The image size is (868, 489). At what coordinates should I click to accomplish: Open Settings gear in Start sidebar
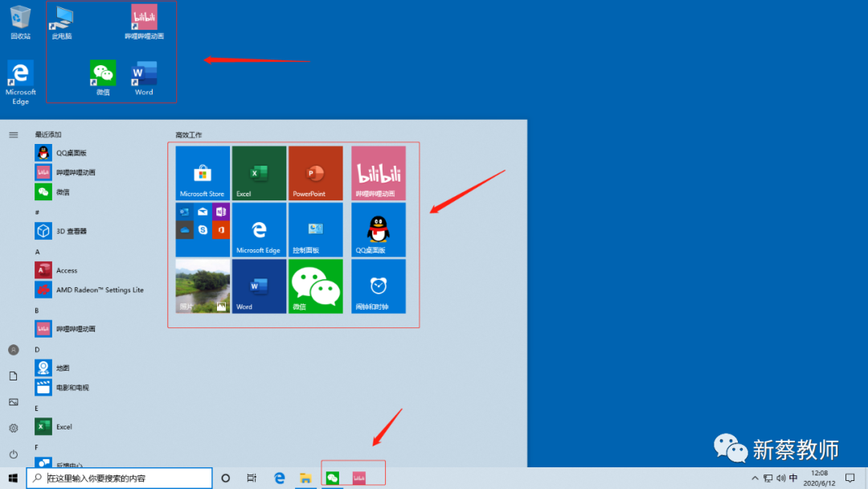(x=14, y=428)
